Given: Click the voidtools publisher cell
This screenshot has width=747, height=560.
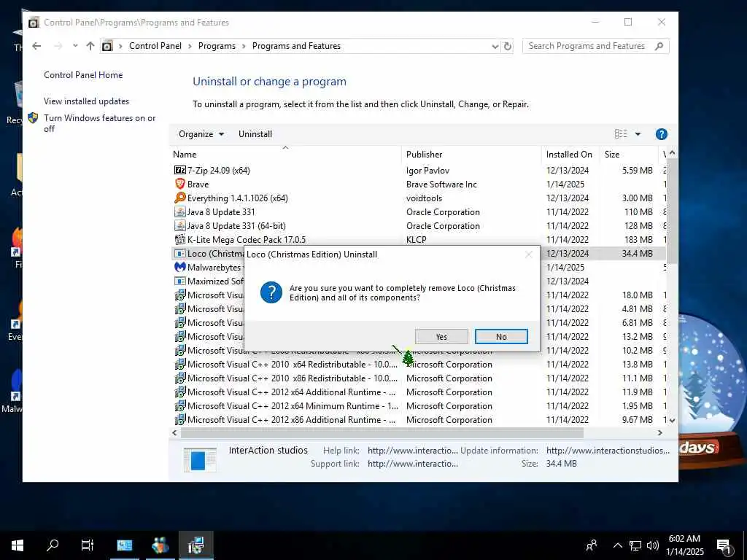Looking at the screenshot, I should (x=424, y=198).
